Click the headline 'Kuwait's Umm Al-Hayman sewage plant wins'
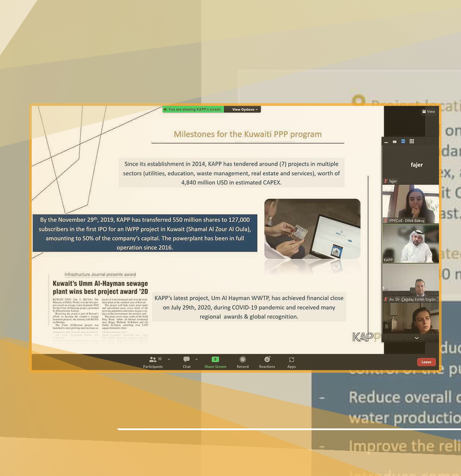Screen dimensions: 461x476 [100, 287]
